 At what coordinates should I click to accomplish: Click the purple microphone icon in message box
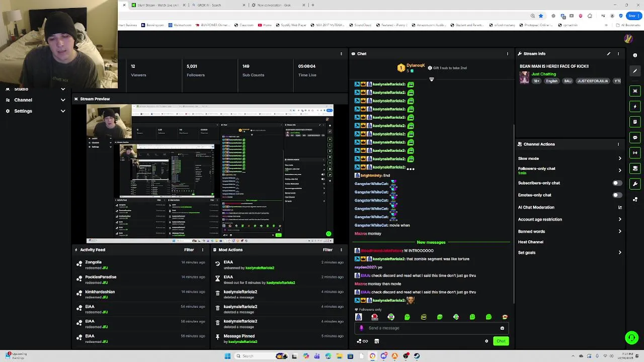point(361,328)
